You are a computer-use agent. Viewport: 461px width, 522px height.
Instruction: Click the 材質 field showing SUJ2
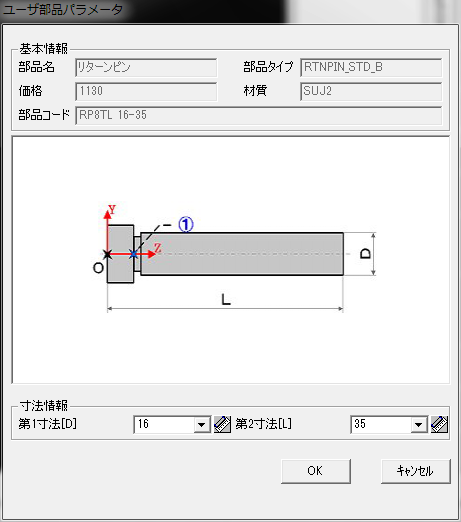[x=371, y=91]
